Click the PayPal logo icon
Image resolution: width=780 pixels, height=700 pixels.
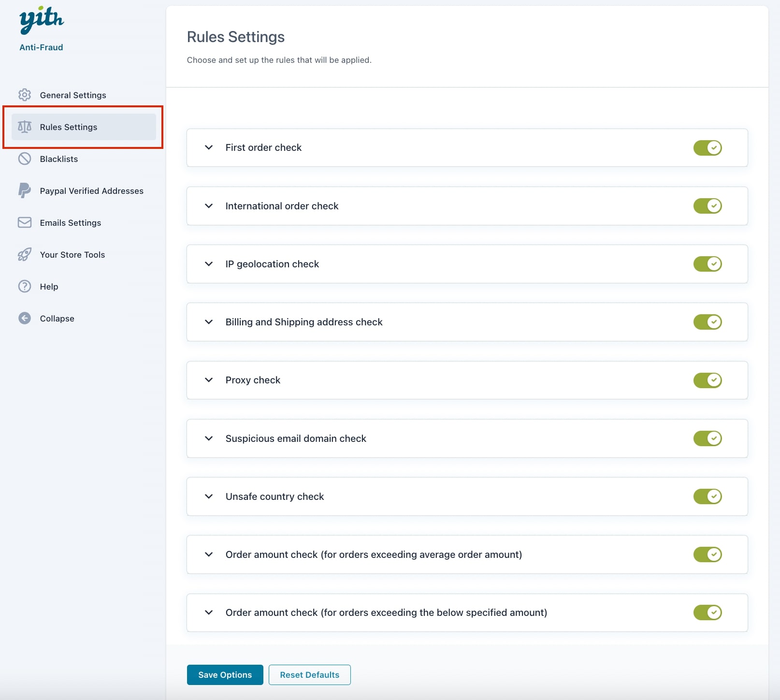click(x=25, y=190)
